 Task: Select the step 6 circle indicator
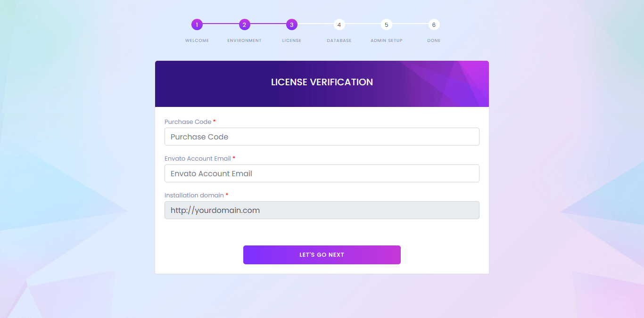(x=434, y=24)
